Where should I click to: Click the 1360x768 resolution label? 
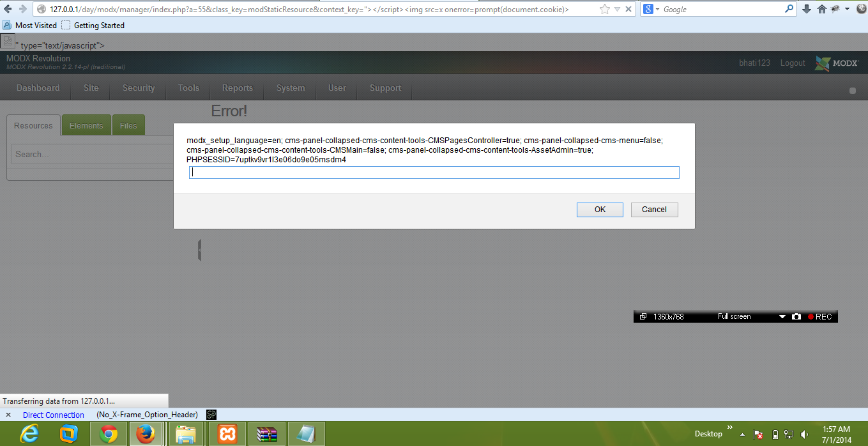click(x=669, y=316)
